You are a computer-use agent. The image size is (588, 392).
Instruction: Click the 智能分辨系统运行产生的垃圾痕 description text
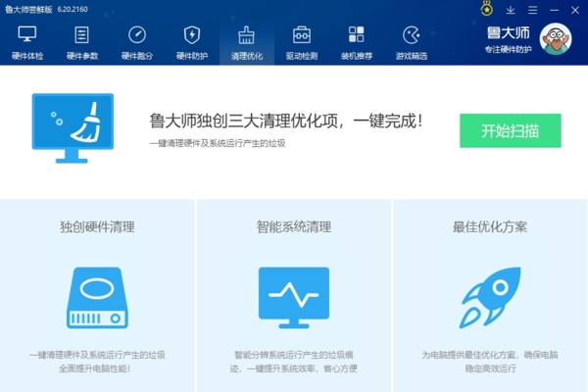(294, 355)
